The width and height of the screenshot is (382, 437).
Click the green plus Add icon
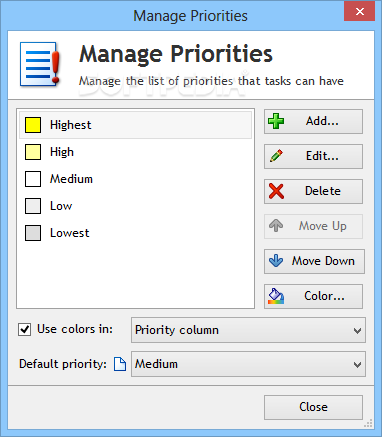276,121
